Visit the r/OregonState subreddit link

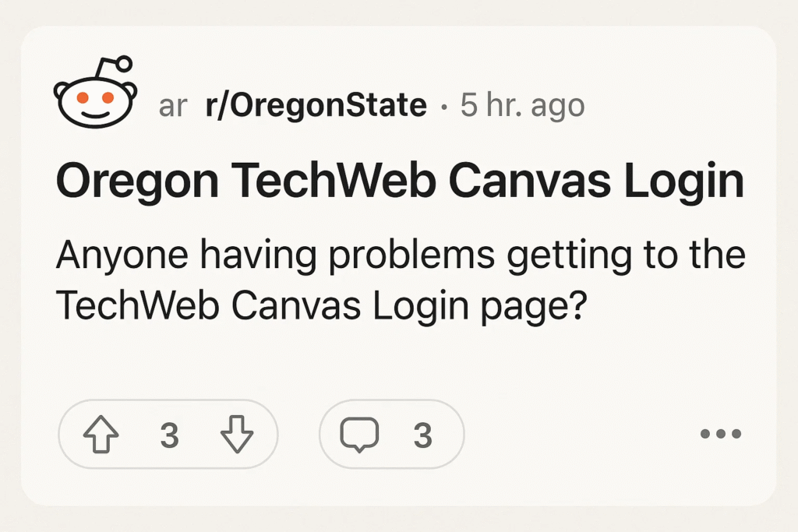(x=316, y=105)
